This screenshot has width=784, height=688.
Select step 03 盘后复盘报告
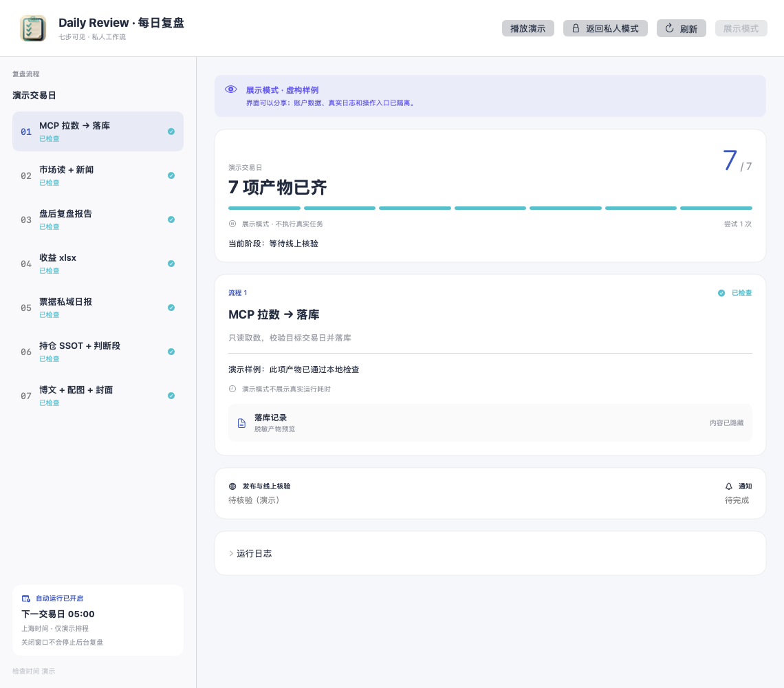98,219
